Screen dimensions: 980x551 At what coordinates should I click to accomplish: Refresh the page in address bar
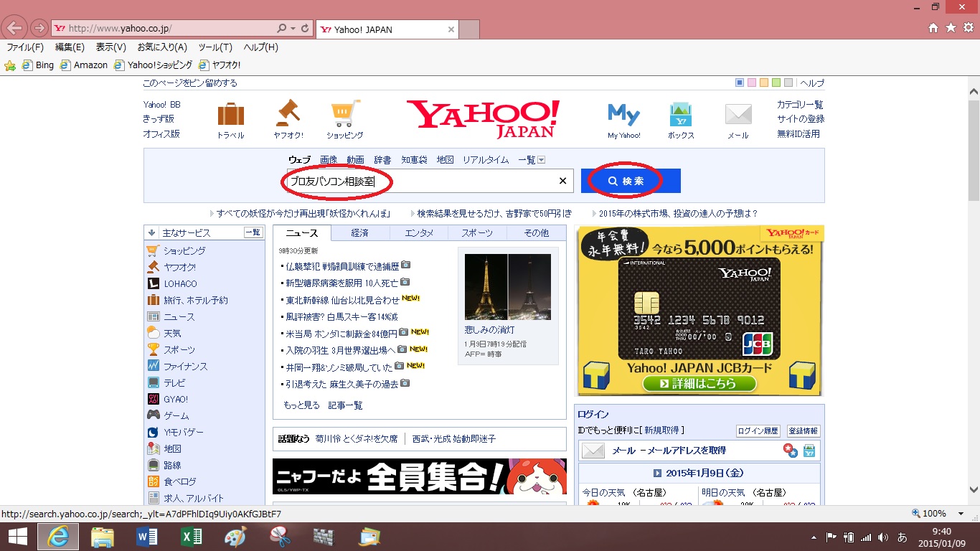305,29
